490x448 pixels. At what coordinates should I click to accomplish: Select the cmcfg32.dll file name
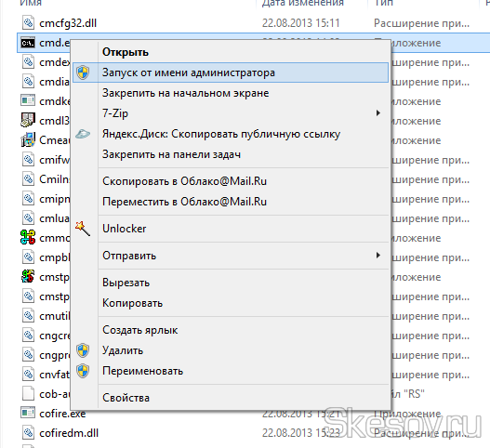click(68, 23)
